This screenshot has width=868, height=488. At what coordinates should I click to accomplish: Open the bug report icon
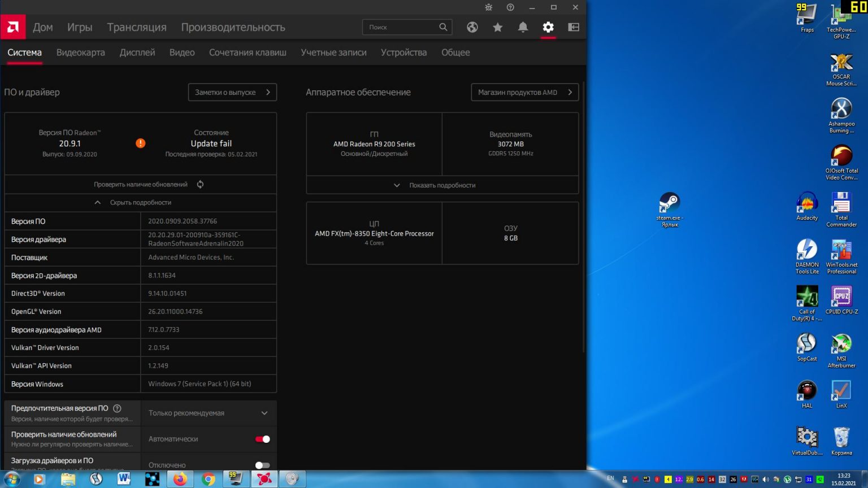click(x=489, y=7)
